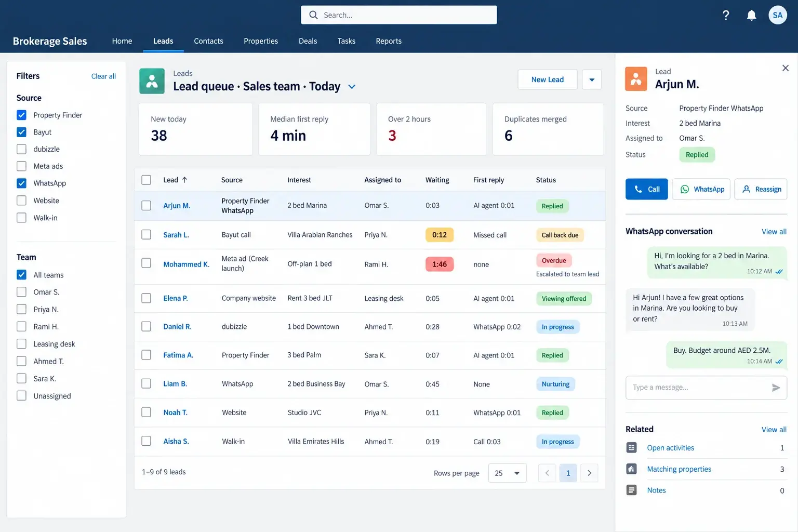The image size is (798, 532).
Task: Uncheck the Property Finder source filter
Action: tap(21, 115)
